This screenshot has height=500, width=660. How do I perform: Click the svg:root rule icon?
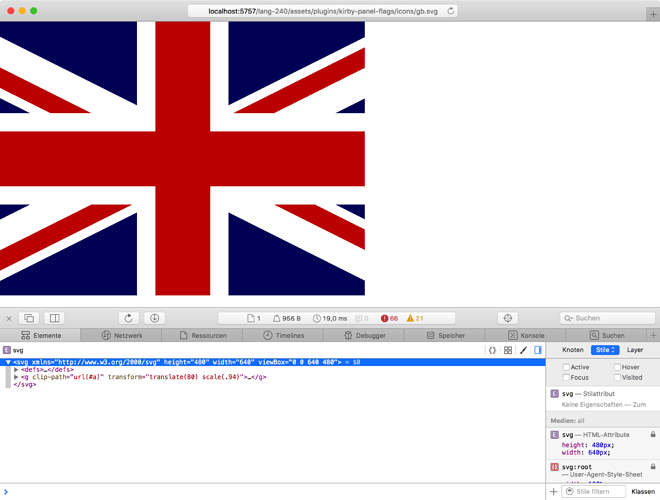coord(555,467)
